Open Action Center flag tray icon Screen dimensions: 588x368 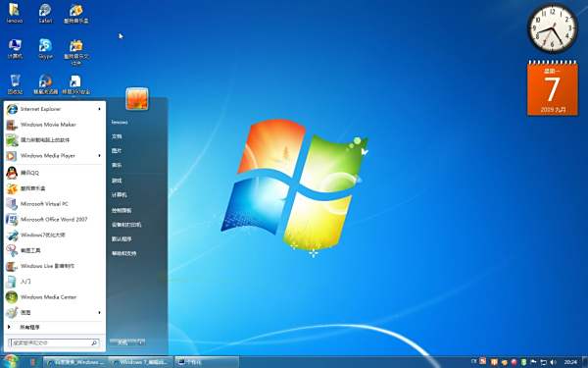pos(534,362)
